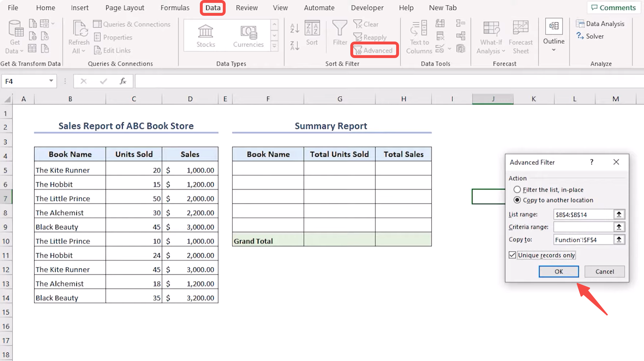Clear the current filter
This screenshot has height=361, width=644.
pos(366,24)
